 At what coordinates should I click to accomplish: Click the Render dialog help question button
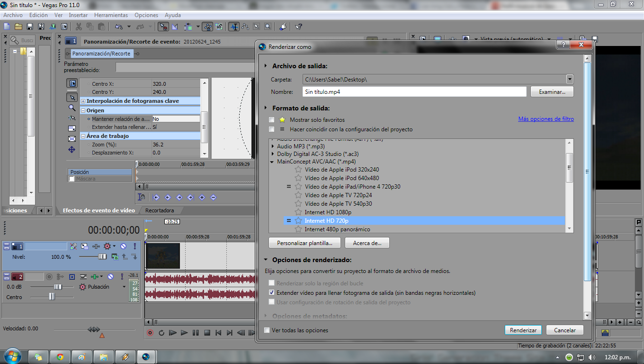(563, 45)
